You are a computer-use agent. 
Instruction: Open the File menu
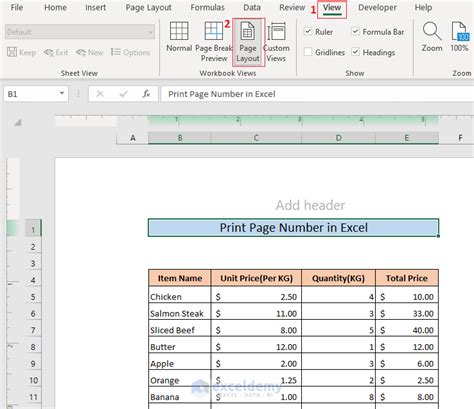click(x=17, y=7)
